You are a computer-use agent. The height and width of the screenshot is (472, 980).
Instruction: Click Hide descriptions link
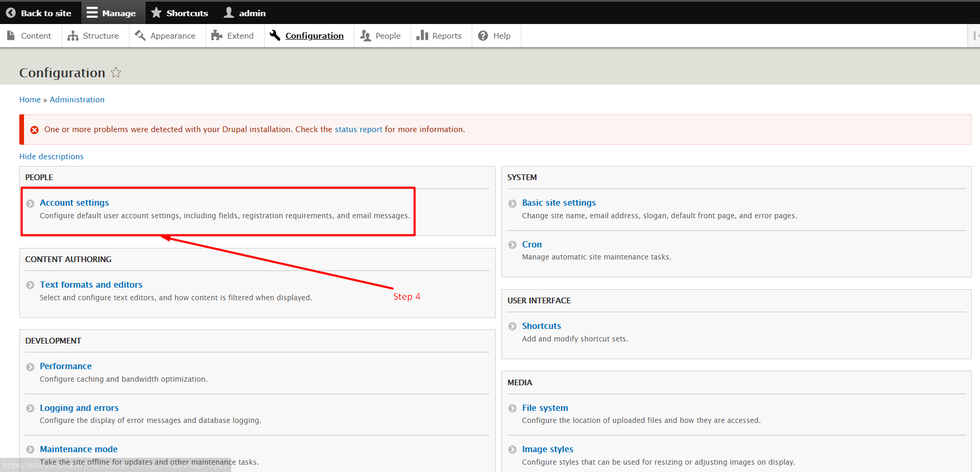(x=51, y=157)
